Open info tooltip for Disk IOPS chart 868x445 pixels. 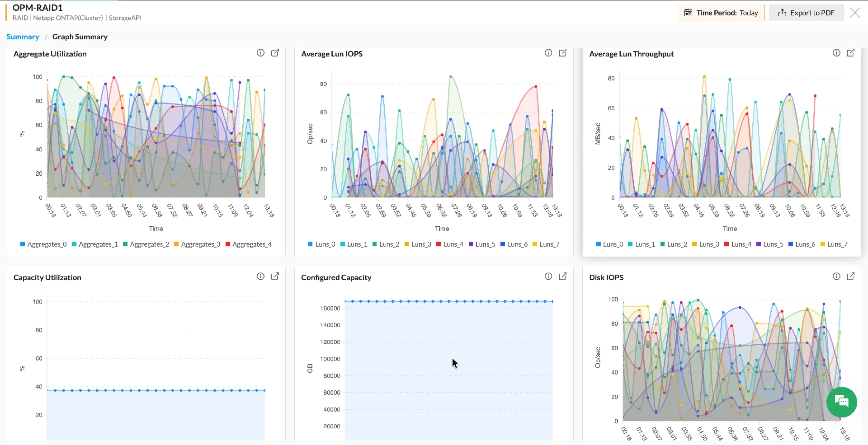[836, 276]
